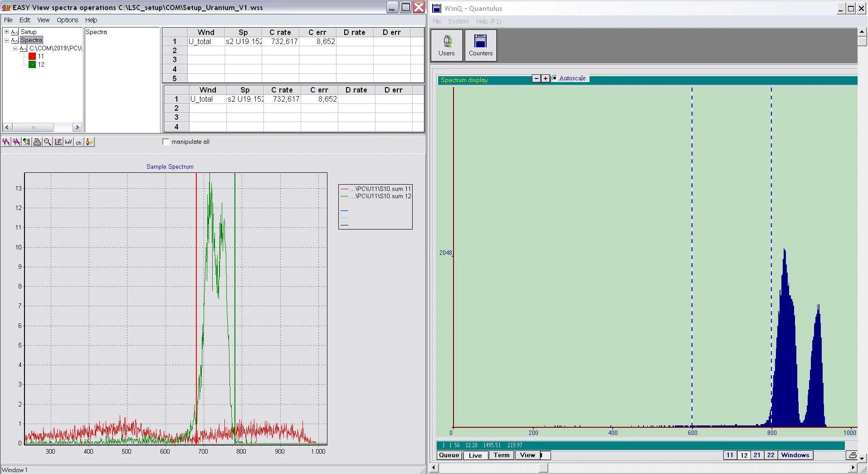Switch to Queue tab in WinQ

coord(449,455)
